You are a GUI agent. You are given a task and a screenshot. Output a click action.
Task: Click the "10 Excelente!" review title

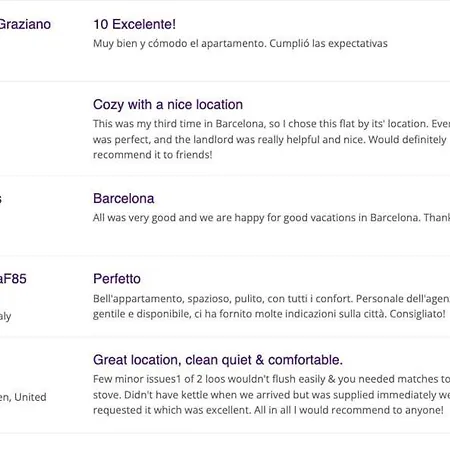pyautogui.click(x=134, y=24)
